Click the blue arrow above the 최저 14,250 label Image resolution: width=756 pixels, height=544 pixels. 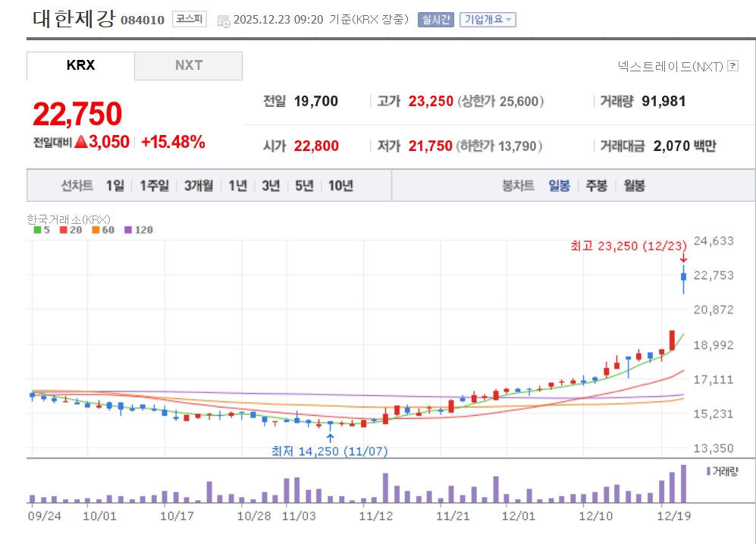330,437
